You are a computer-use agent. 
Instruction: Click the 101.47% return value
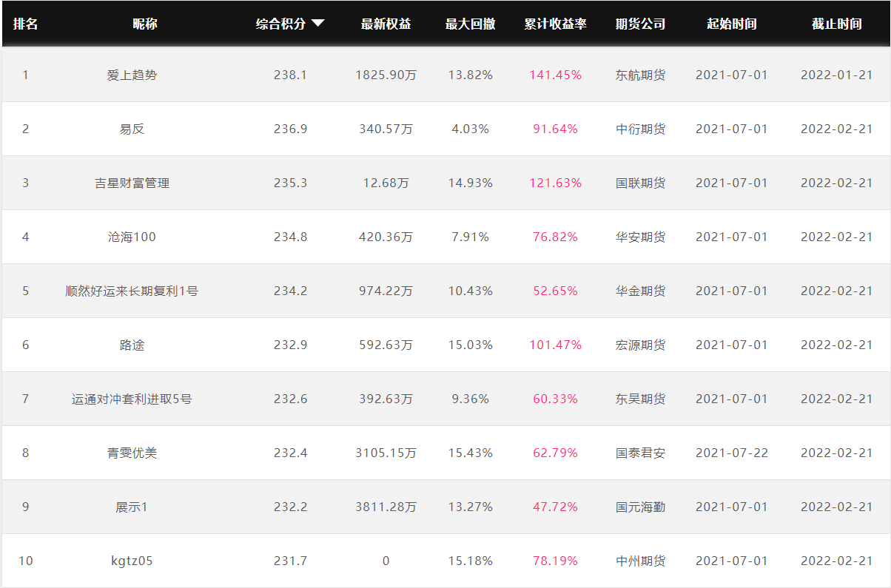point(555,345)
